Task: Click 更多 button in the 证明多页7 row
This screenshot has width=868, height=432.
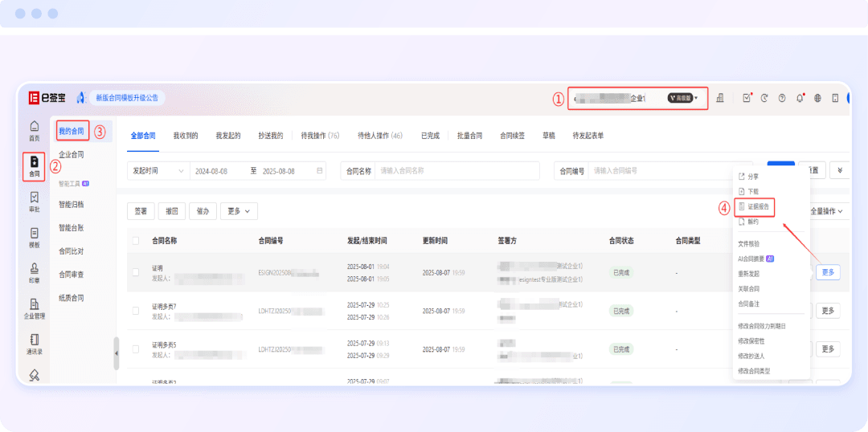Action: point(828,311)
